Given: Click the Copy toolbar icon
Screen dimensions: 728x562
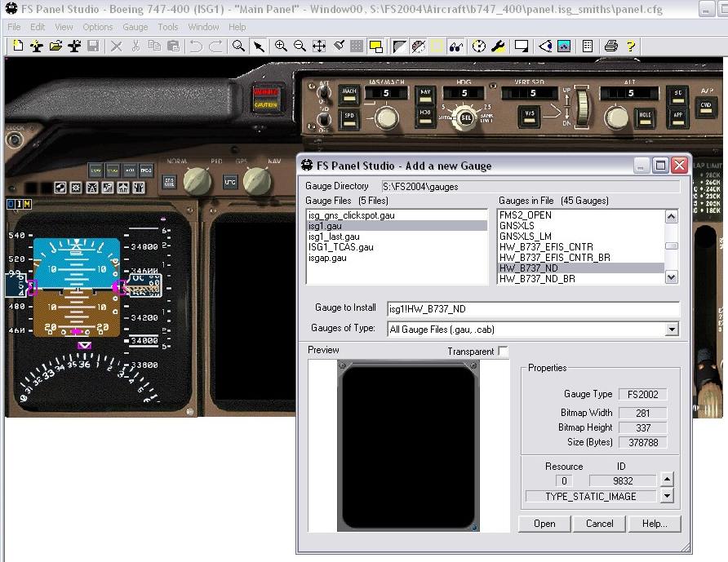Looking at the screenshot, I should [x=154, y=46].
